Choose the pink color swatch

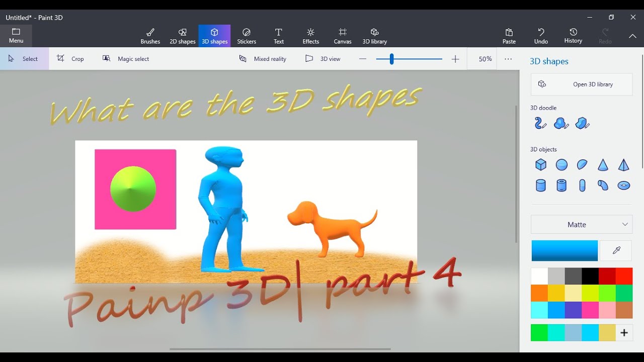pos(590,310)
